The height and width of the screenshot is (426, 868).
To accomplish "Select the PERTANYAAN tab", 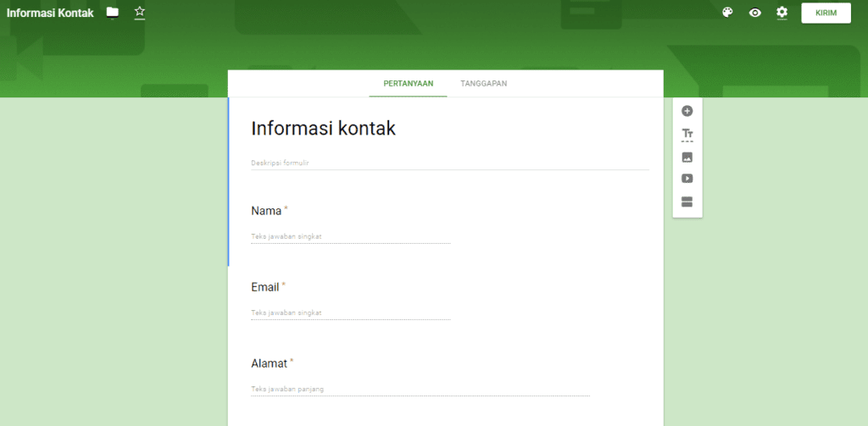I will click(x=409, y=84).
